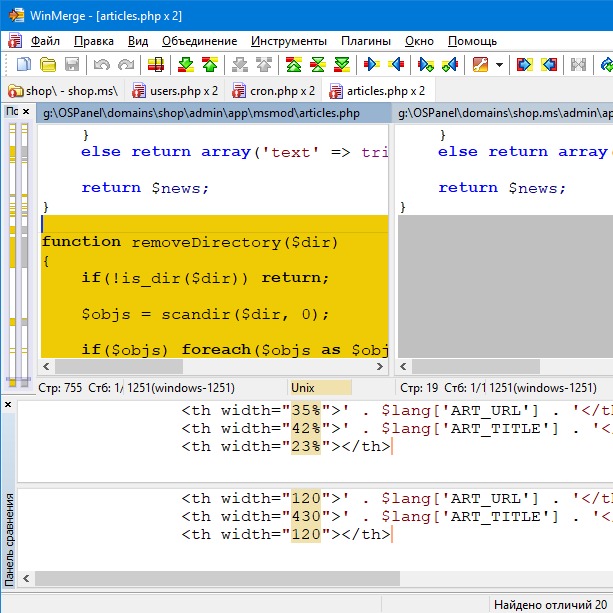Click the Options icon with pencil
This screenshot has width=613, height=613.
tap(480, 65)
